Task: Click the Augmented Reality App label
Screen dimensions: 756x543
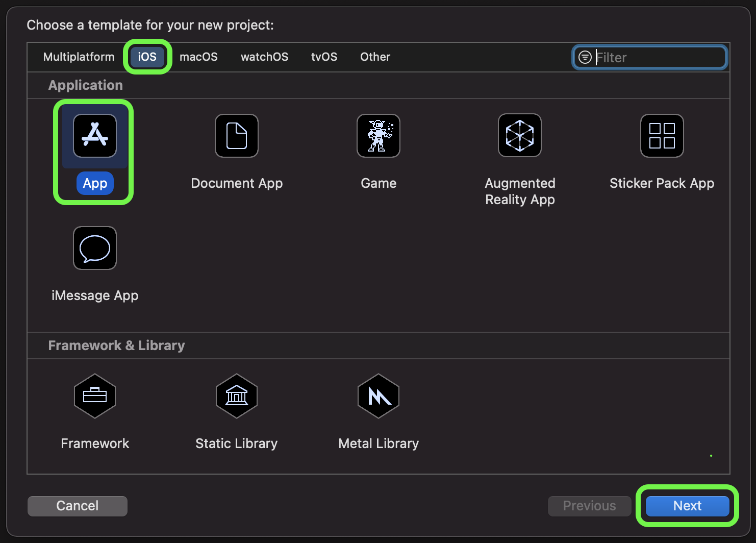Action: (x=520, y=191)
